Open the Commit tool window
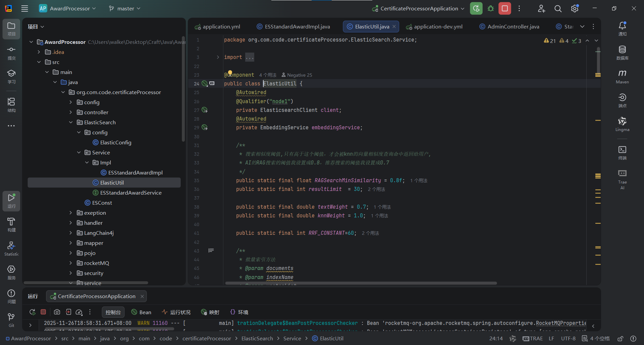The image size is (644, 345). (11, 53)
